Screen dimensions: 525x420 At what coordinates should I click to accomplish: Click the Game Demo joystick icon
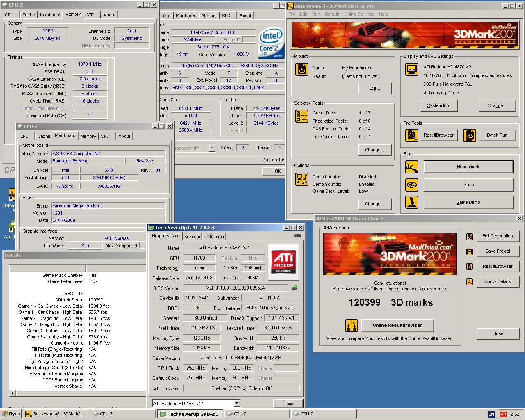tap(411, 202)
